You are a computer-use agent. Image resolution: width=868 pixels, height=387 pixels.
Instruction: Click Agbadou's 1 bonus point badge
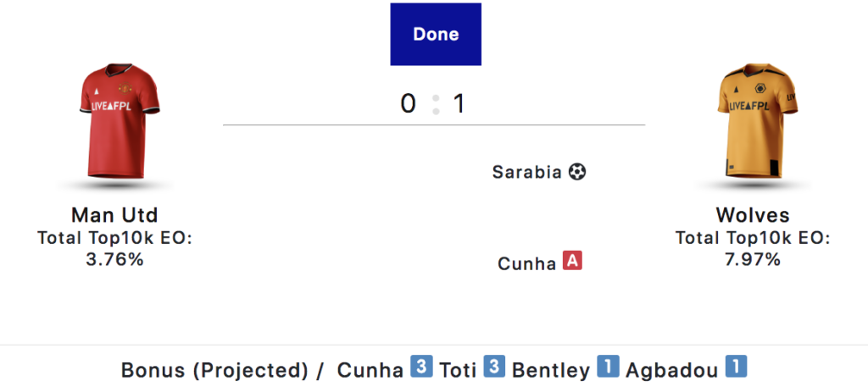(x=736, y=368)
